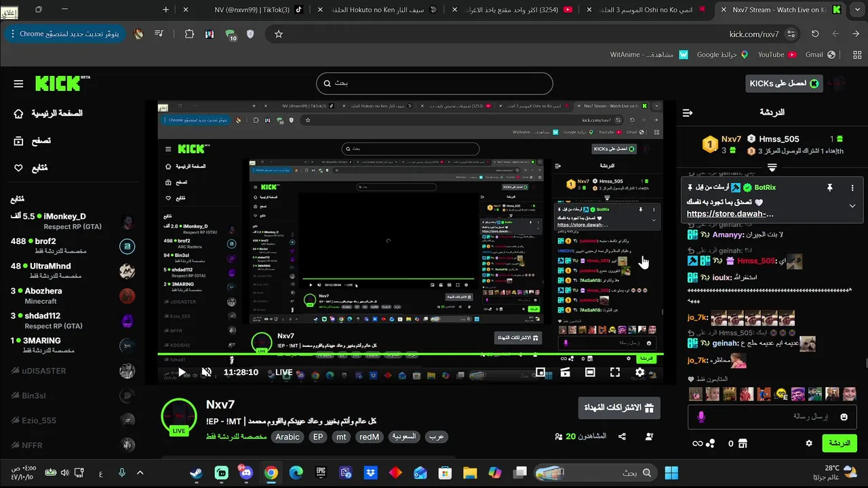Open Steam from the taskbar
Viewport: 868px width, 488px height.
pyautogui.click(x=196, y=472)
